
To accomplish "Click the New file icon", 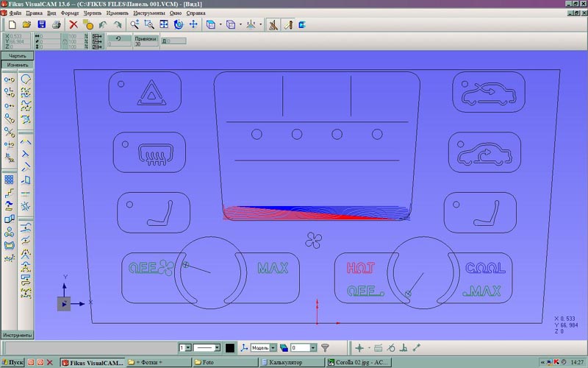I will click(12, 25).
